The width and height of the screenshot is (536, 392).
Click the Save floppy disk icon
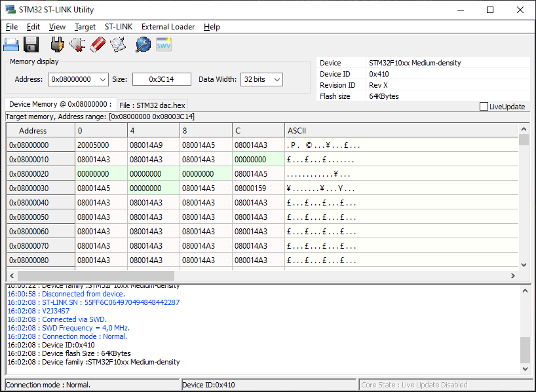31,45
